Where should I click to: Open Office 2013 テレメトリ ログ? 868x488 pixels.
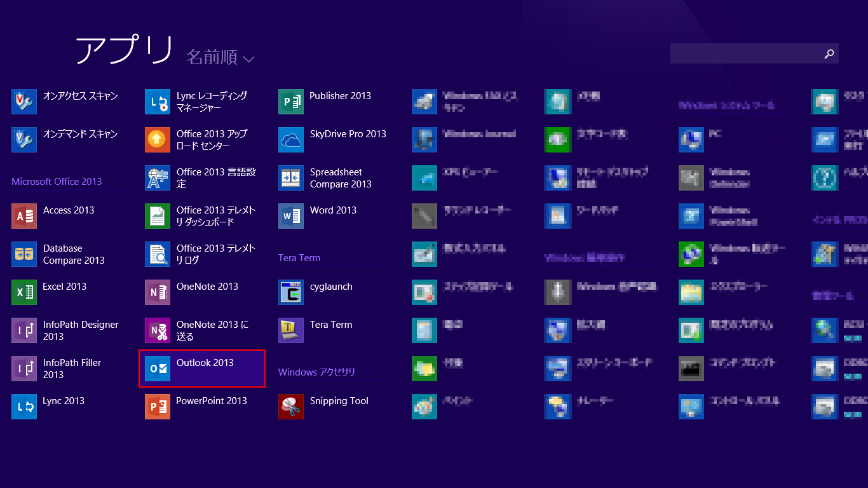tap(203, 254)
